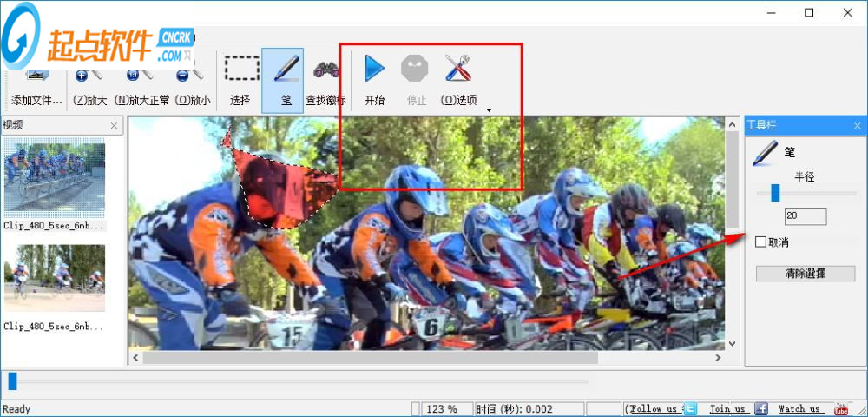Click the 半径 radius slider handle
868x417 pixels.
pos(775,193)
